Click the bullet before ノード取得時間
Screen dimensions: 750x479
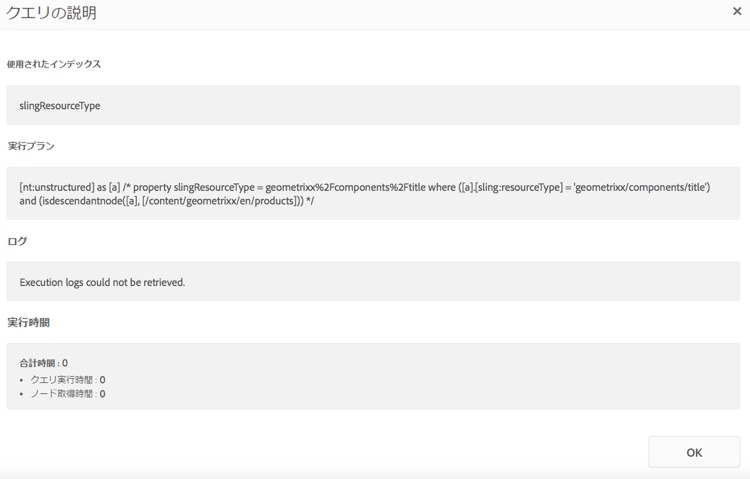point(22,394)
